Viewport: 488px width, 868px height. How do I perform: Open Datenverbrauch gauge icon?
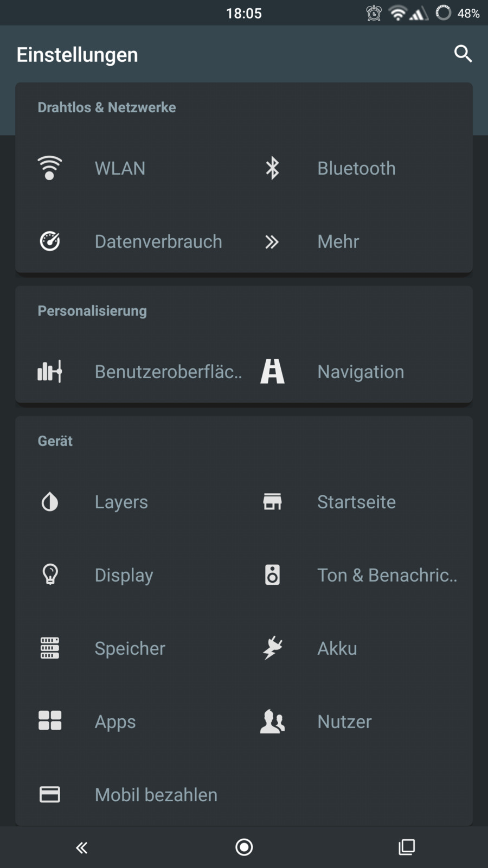[49, 241]
